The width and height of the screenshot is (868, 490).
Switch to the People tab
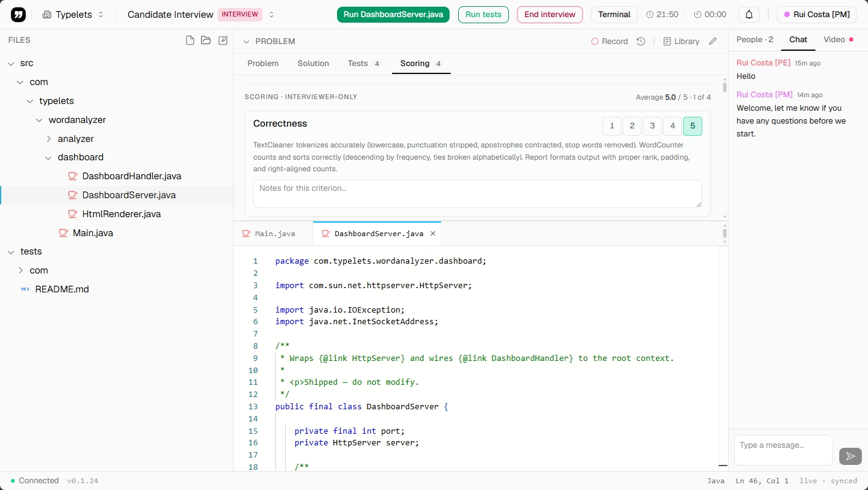[x=755, y=40]
